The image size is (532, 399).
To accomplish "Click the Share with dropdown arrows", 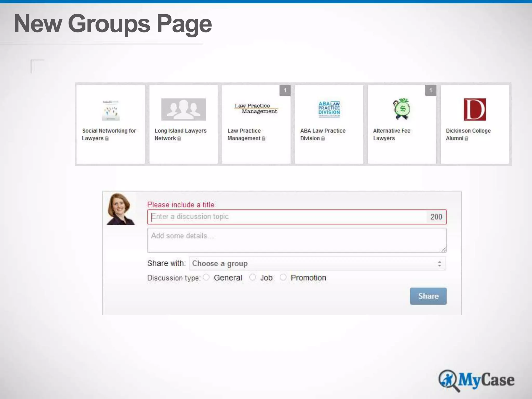I will pos(439,264).
